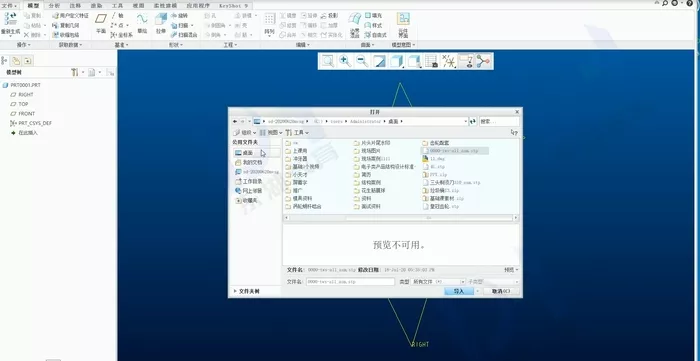The height and width of the screenshot is (361, 700).
Task: Select the Extrude (拉伸) tool
Action: coord(161,19)
